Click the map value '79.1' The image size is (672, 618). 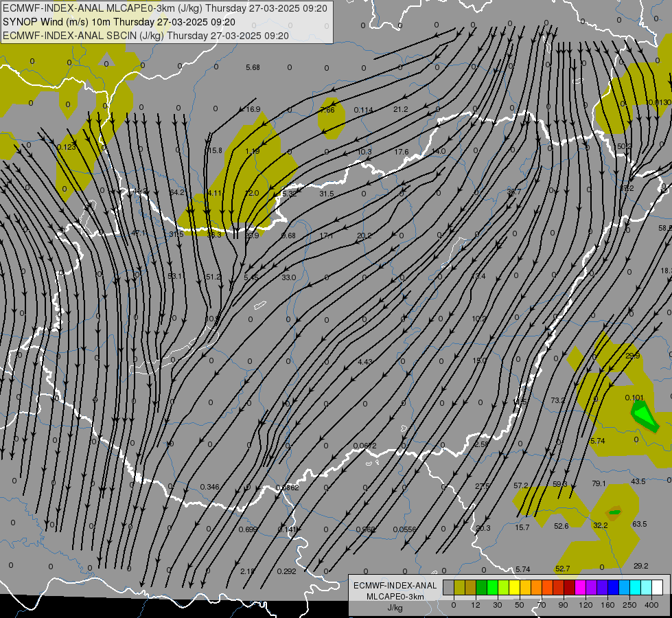pos(599,483)
